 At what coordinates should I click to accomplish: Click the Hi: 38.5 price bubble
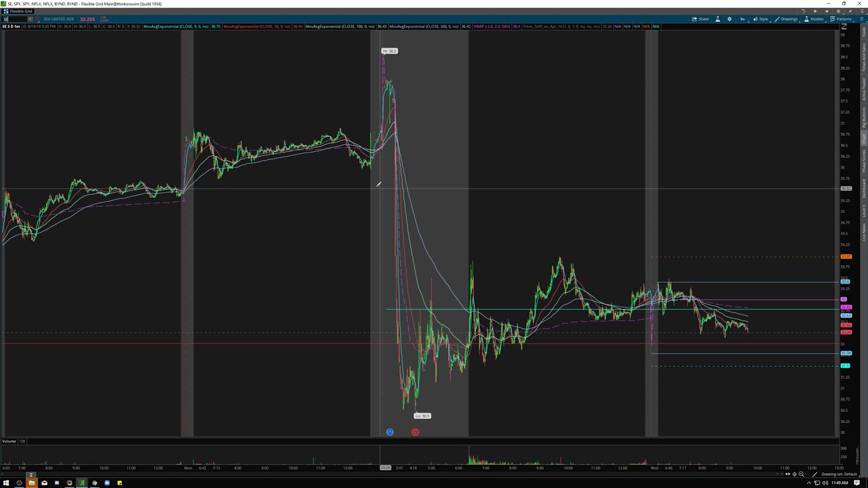click(389, 51)
